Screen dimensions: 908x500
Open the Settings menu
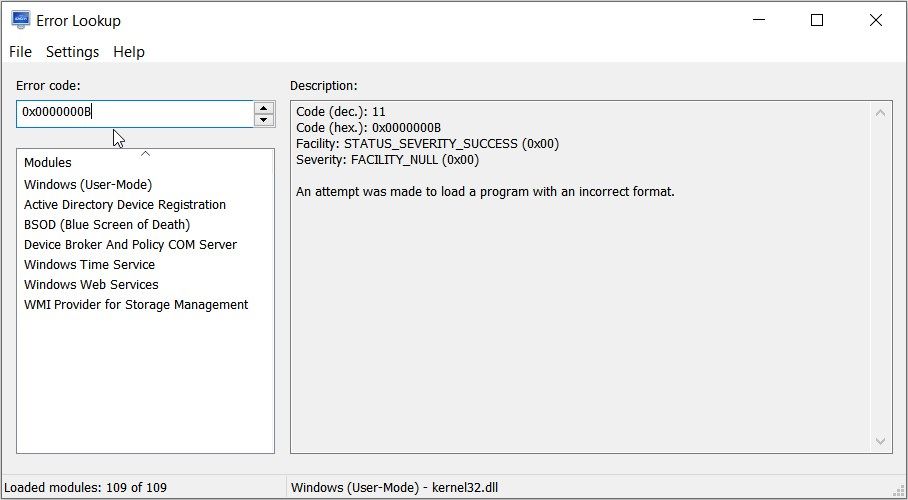point(73,52)
